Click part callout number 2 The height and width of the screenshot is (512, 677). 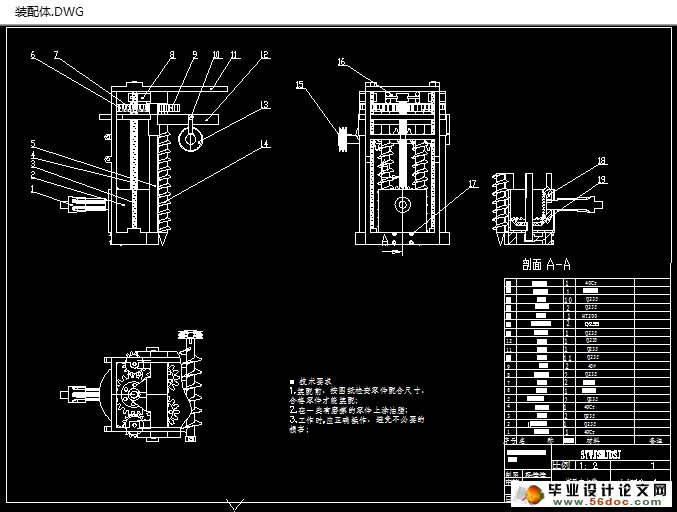coord(33,175)
